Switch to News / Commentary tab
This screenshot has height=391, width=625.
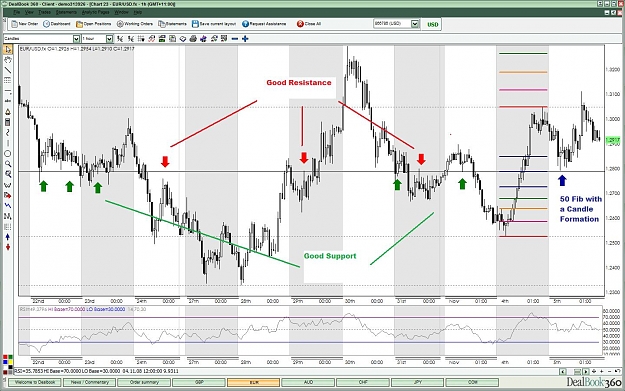pyautogui.click(x=90, y=382)
